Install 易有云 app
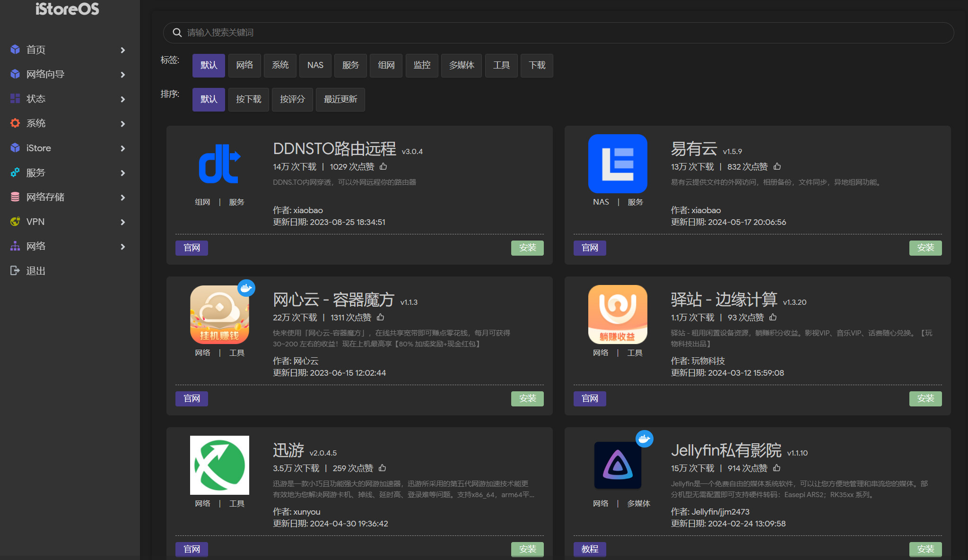 [925, 248]
